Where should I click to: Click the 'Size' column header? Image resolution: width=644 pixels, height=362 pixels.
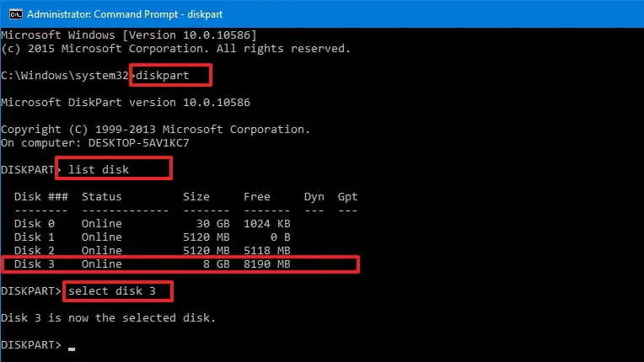[196, 197]
